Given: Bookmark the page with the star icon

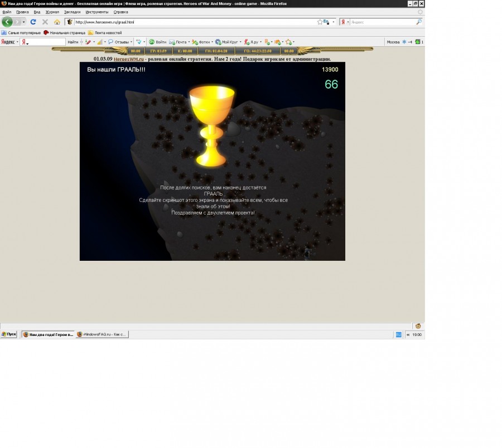Looking at the screenshot, I should coord(320,22).
